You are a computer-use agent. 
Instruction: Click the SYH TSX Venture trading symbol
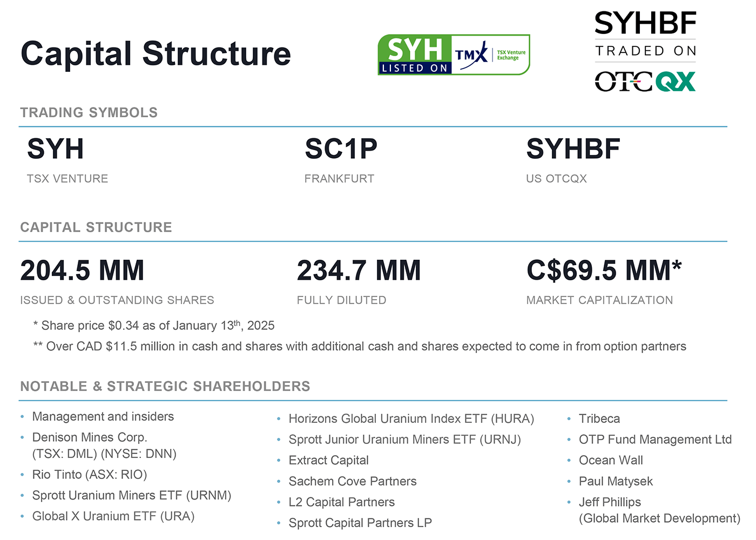click(x=56, y=149)
